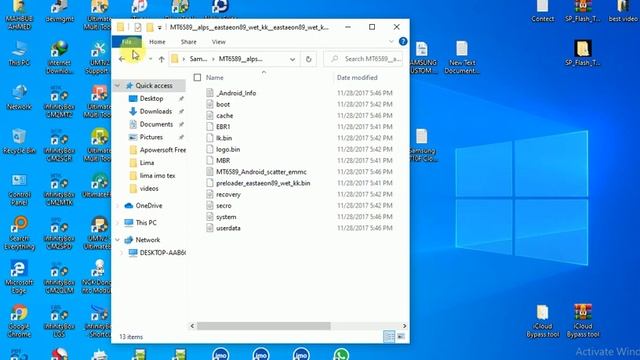Select InfinityBox CM2MTK desktop icon
The width and height of the screenshot is (640, 360).
[60, 190]
